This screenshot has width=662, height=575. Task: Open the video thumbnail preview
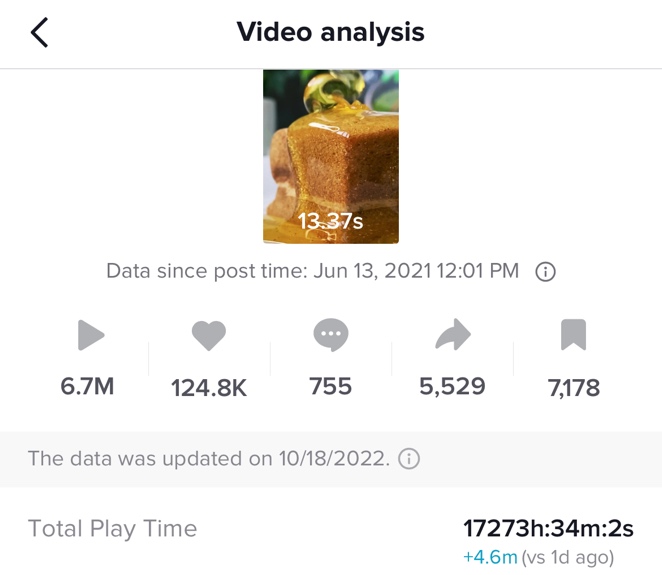point(331,157)
